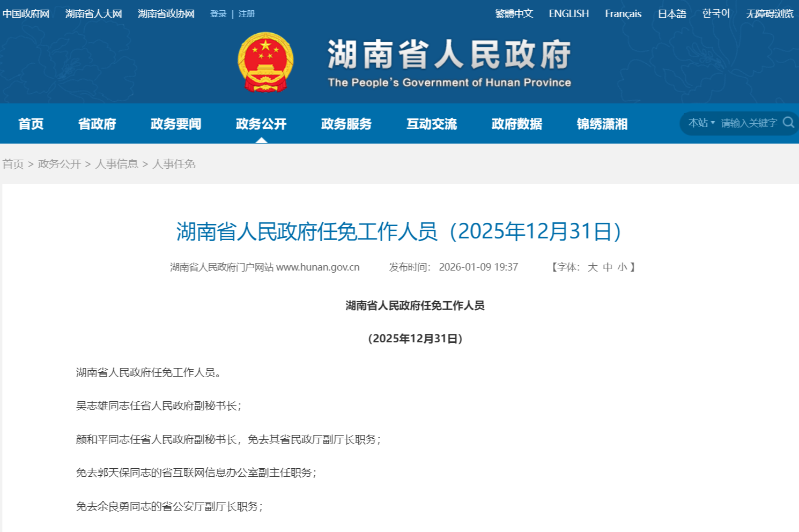
Task: Open the 政府数据 navigation item
Action: click(x=517, y=124)
